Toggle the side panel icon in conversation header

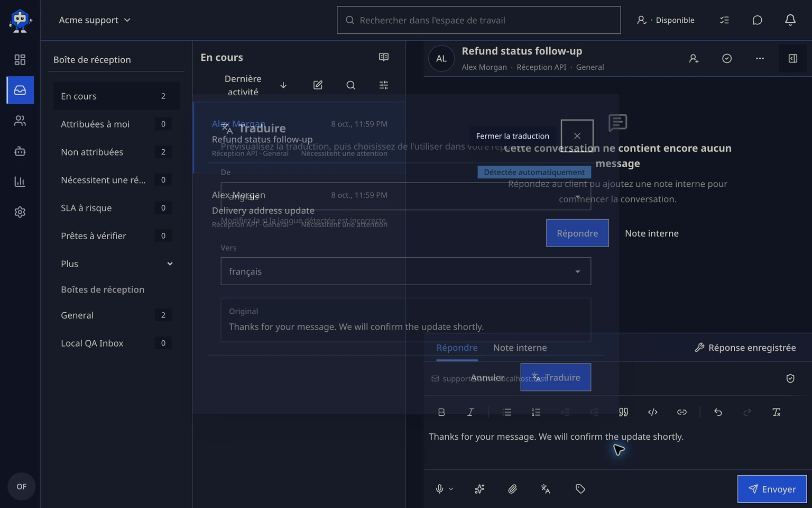tap(792, 59)
